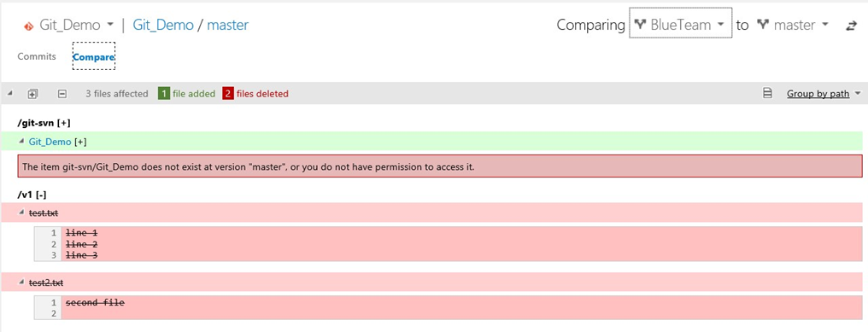
Task: Collapse the test2.txt deleted file
Action: [21, 282]
